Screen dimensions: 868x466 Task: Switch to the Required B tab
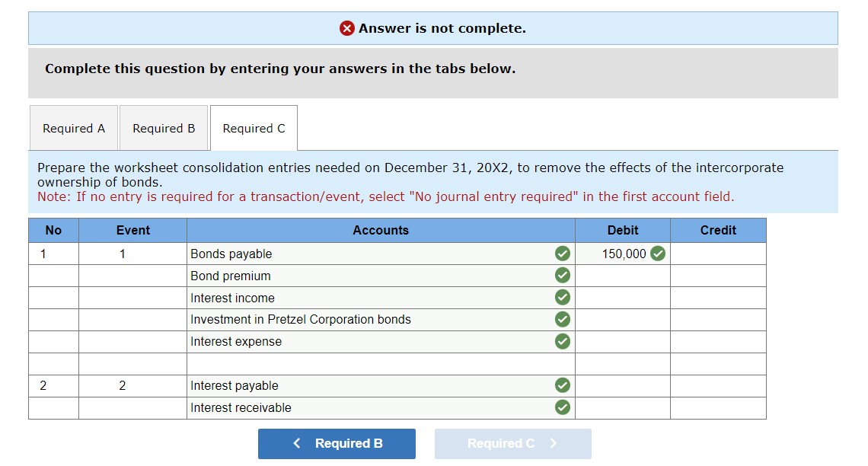(x=164, y=128)
